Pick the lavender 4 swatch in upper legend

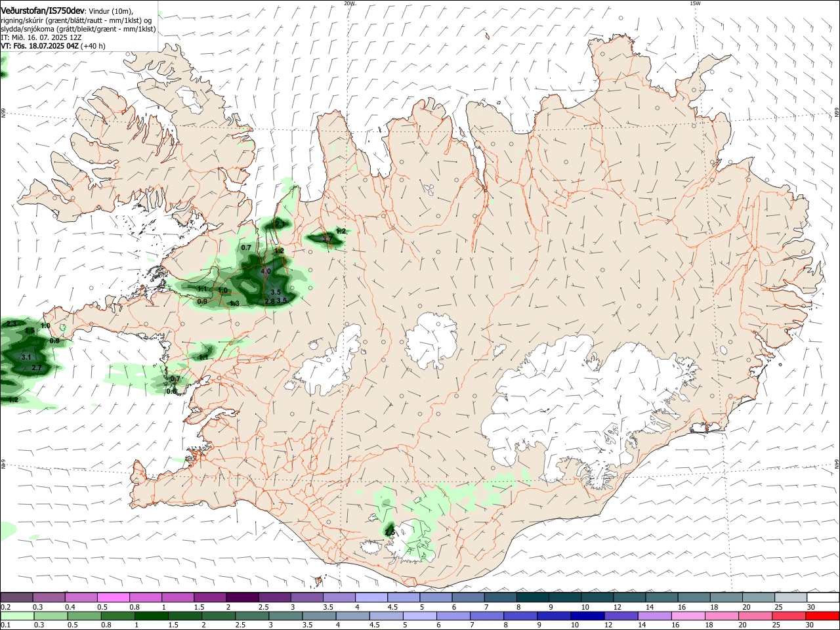coord(371,598)
